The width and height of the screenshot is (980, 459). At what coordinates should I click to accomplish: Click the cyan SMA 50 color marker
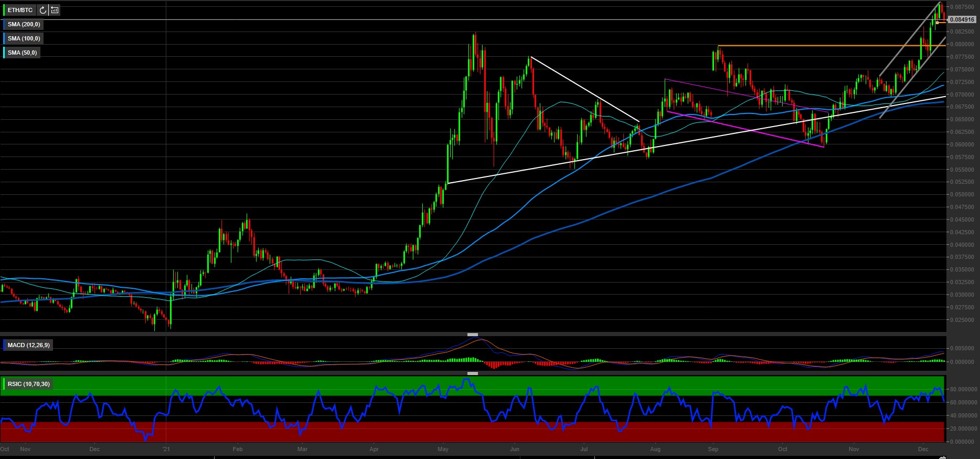point(4,53)
